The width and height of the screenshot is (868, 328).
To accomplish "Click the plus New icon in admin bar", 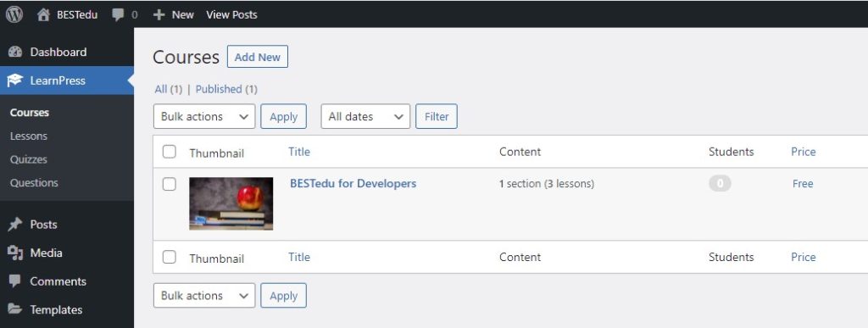I will pyautogui.click(x=159, y=15).
